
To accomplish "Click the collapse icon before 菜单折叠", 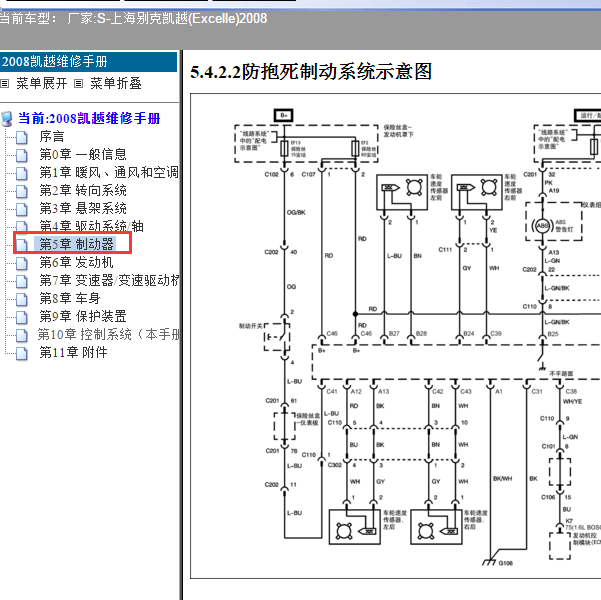I will [x=78, y=84].
